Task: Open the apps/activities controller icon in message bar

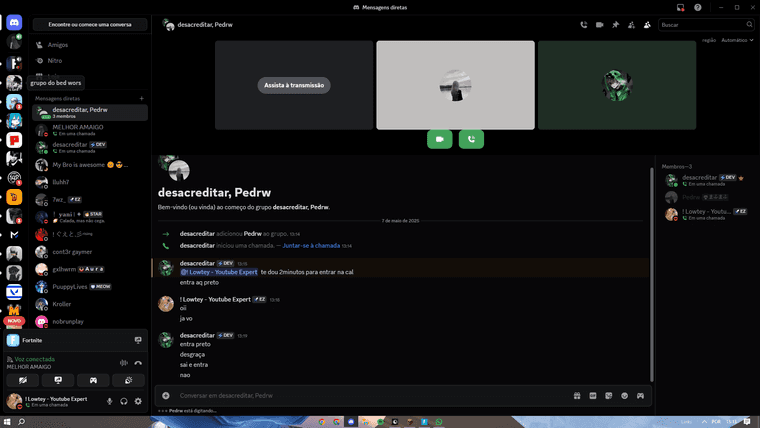Action: point(640,396)
